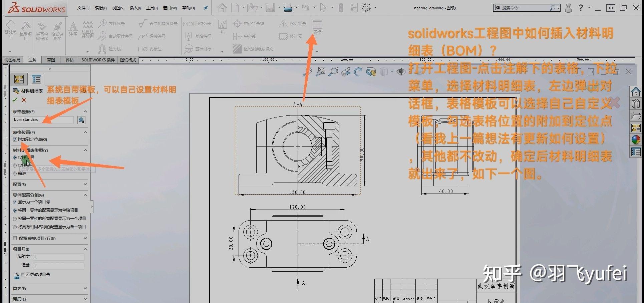This screenshot has height=303, width=644.
Task: Switch to the 图纸格式 tab
Action: tap(128, 60)
